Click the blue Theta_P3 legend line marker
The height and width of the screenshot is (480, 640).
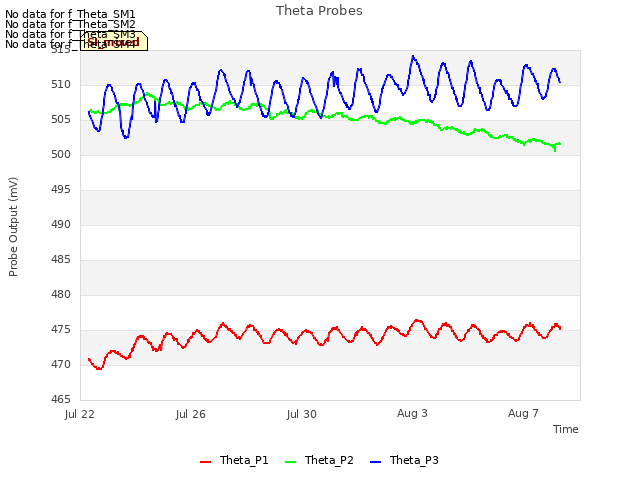pyautogui.click(x=375, y=462)
